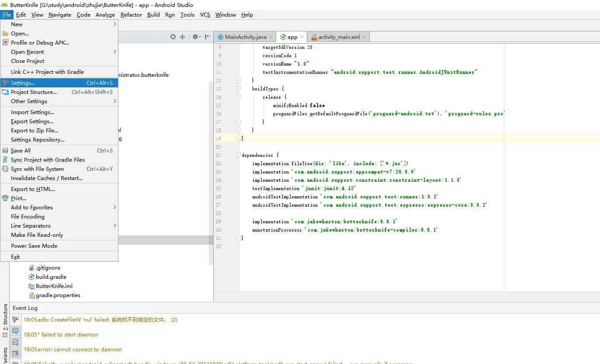Viewport: 600px width, 364px height.
Task: Open the Refactor menu
Action: point(131,14)
